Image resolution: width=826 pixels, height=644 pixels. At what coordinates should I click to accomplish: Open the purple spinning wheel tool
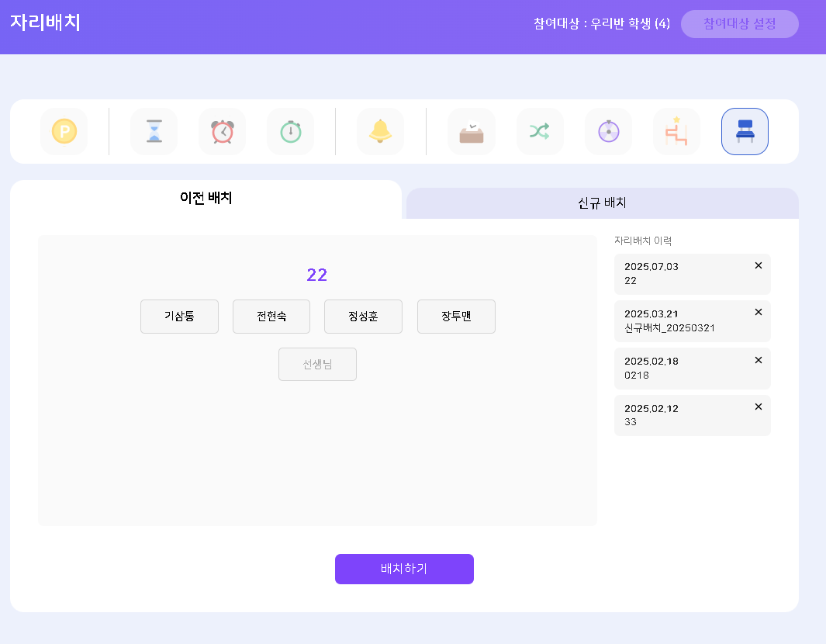pyautogui.click(x=608, y=132)
